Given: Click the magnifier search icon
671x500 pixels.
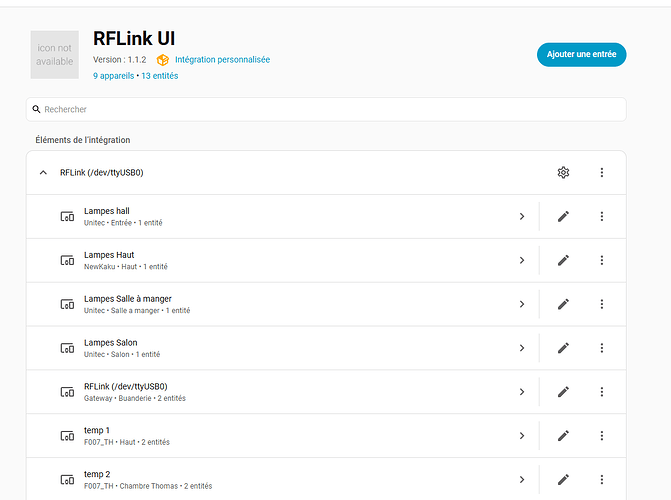Looking at the screenshot, I should tap(36, 109).
